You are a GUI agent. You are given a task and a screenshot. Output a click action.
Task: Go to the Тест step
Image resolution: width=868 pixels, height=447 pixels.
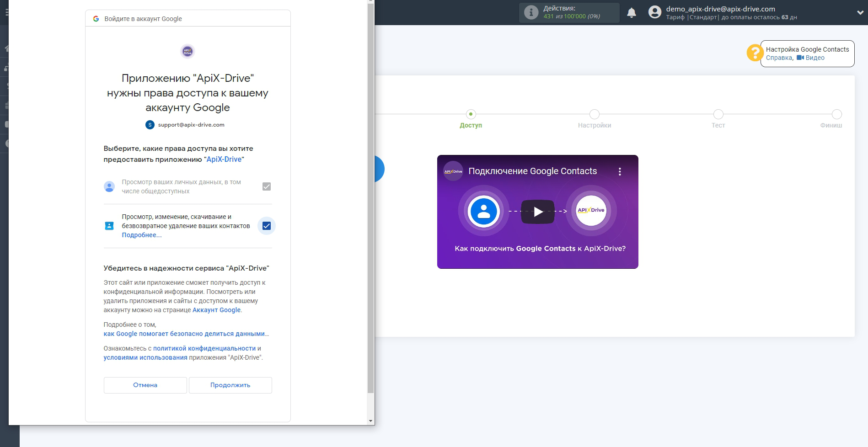pos(718,119)
